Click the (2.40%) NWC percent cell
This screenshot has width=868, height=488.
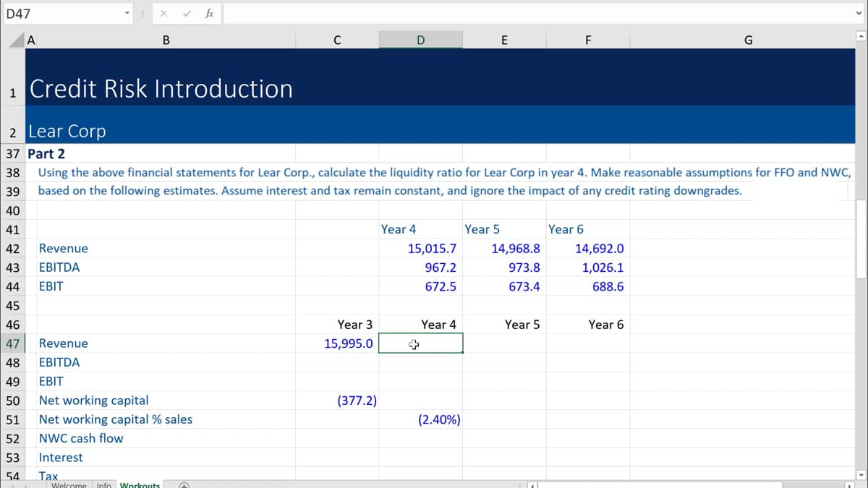(x=439, y=419)
